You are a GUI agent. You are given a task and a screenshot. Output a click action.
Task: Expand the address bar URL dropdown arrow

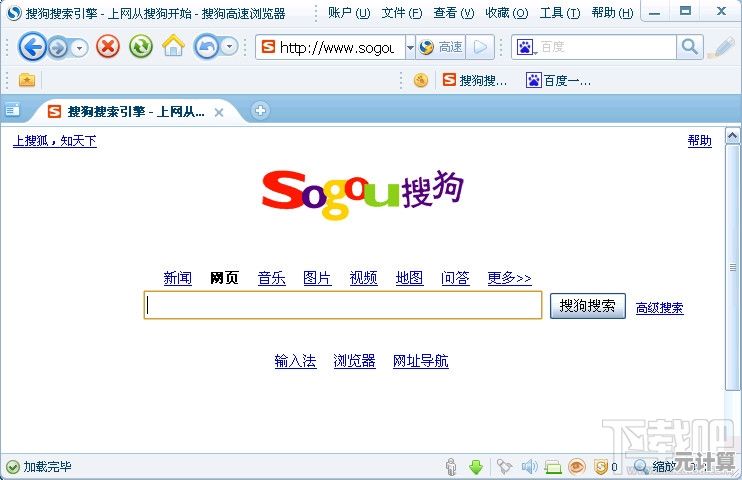[x=410, y=47]
